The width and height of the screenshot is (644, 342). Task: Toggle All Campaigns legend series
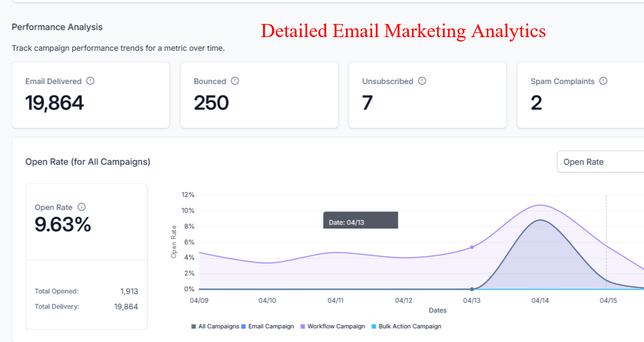click(x=215, y=326)
